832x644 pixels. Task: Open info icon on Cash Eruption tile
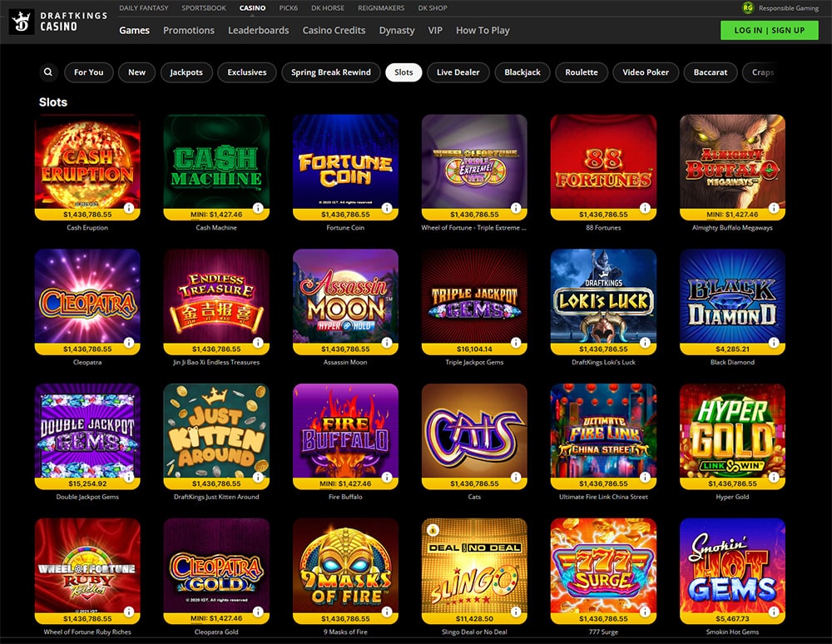point(129,208)
